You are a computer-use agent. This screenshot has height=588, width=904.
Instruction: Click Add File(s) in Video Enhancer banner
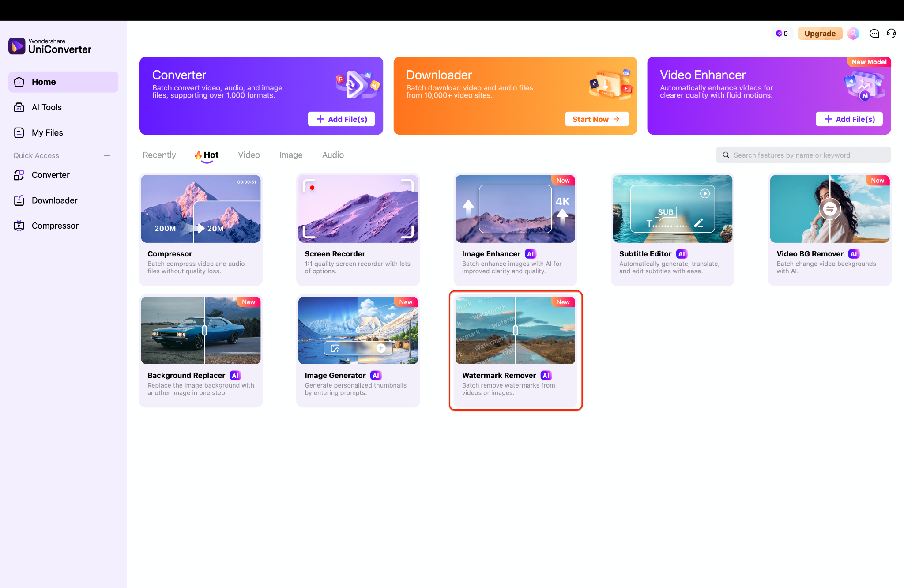(x=849, y=119)
